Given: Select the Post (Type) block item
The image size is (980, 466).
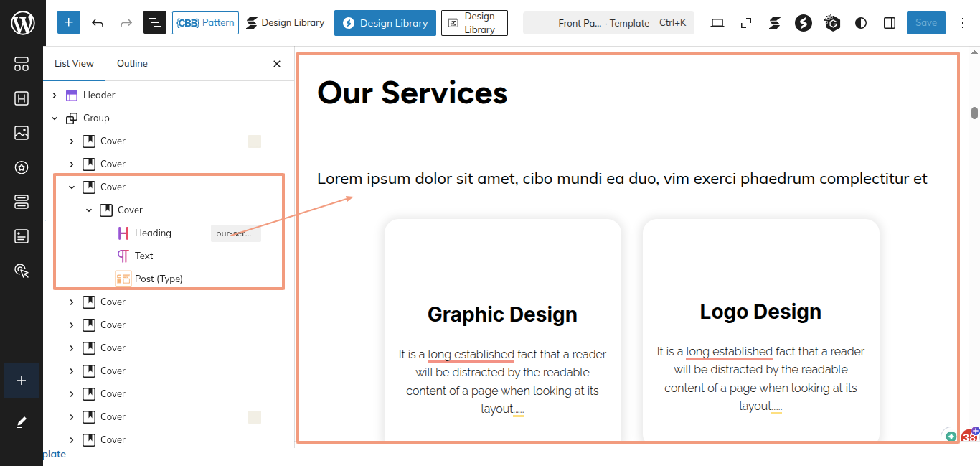Looking at the screenshot, I should click(159, 279).
